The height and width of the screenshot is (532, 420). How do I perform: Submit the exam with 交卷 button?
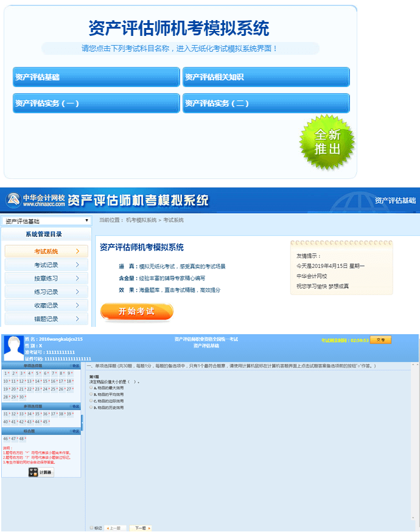coord(380,340)
